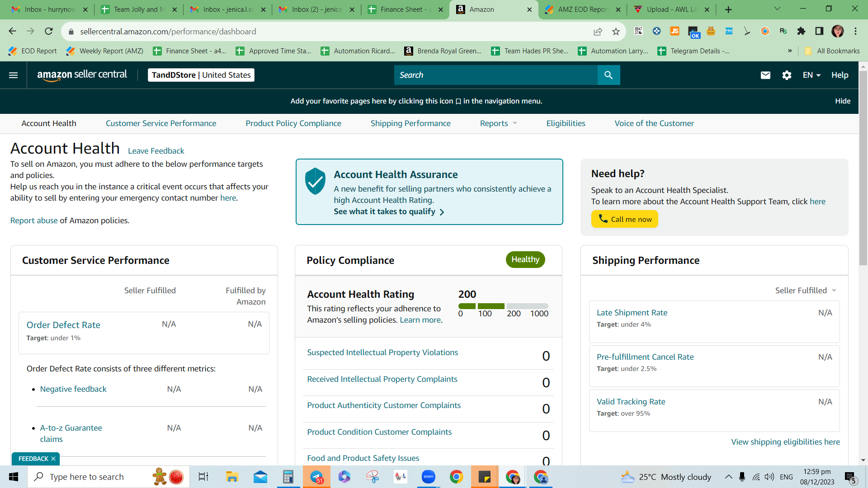The width and height of the screenshot is (868, 488).
Task: Open the Calculator in taskbar
Action: pyautogui.click(x=288, y=477)
